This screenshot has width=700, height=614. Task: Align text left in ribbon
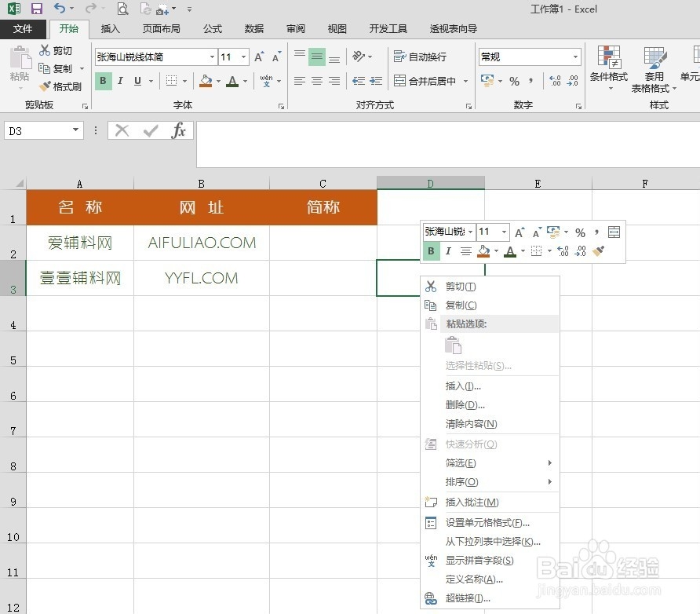(300, 81)
